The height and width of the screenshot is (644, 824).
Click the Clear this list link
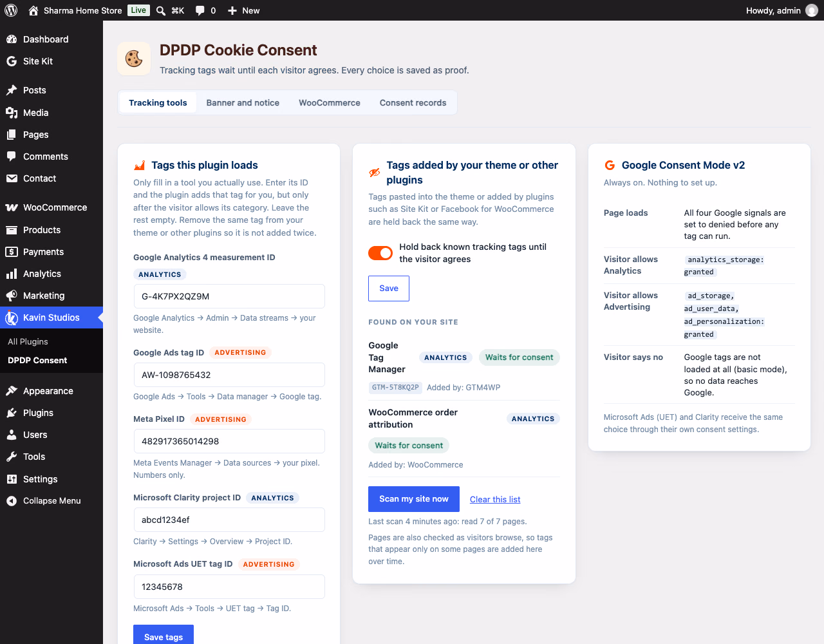point(495,499)
